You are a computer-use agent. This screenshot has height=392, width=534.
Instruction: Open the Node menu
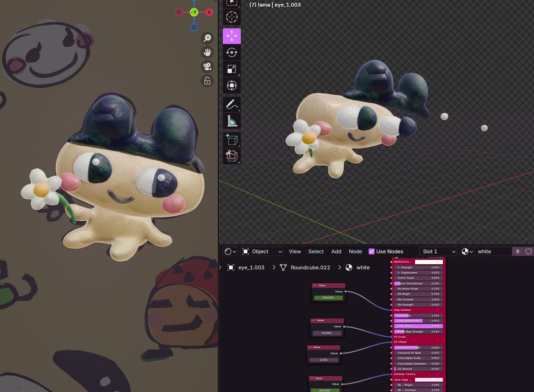[x=355, y=251]
